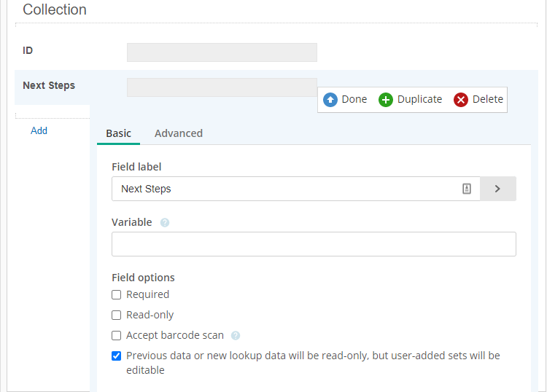The width and height of the screenshot is (547, 392).
Task: Expand the Field label chevron arrow
Action: (x=498, y=189)
